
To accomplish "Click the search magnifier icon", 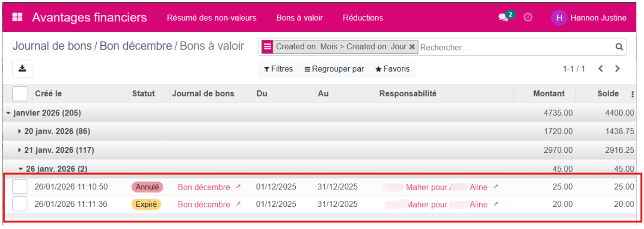I will click(619, 47).
